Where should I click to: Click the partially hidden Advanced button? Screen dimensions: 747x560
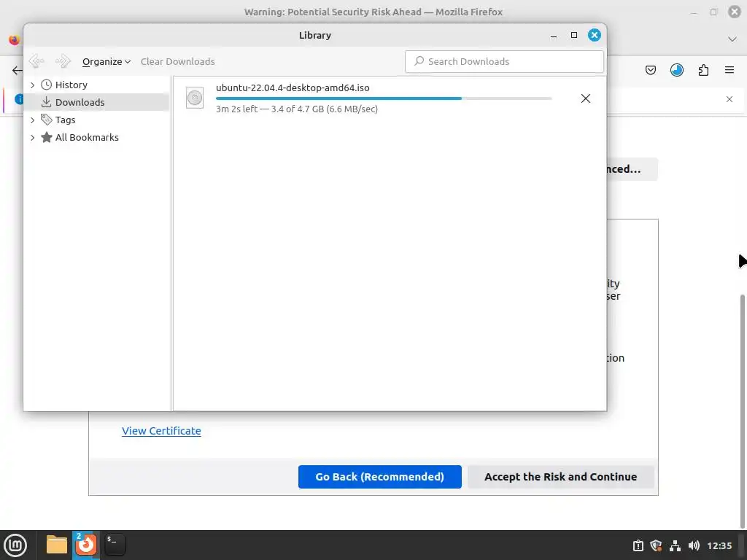click(632, 169)
